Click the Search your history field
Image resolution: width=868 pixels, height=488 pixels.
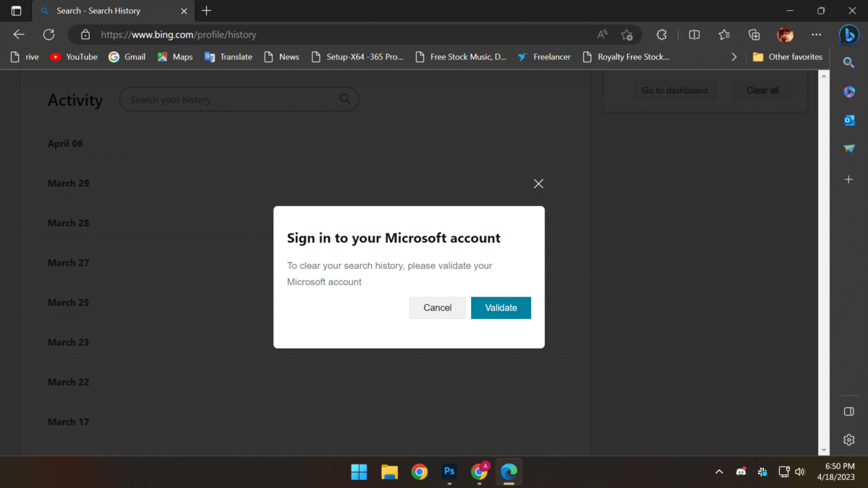[239, 99]
